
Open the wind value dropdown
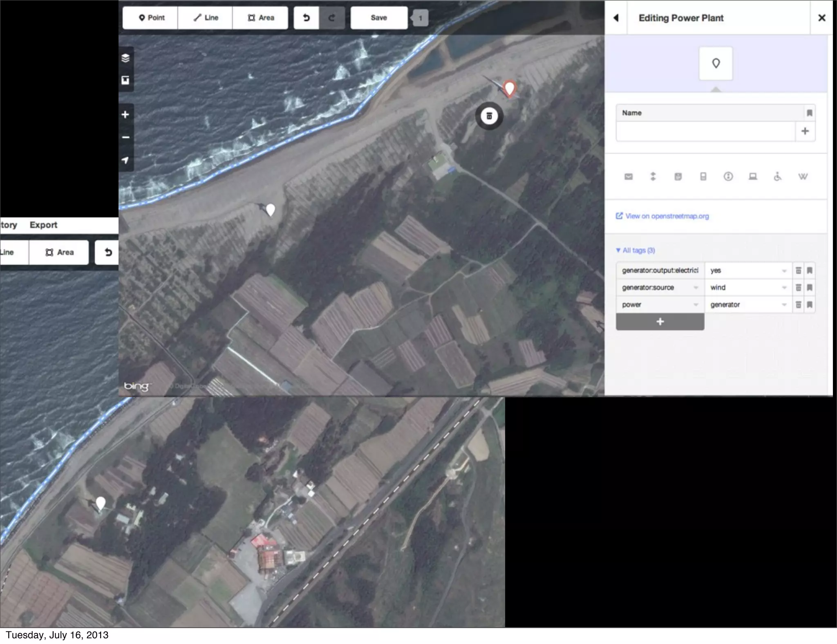coord(784,288)
